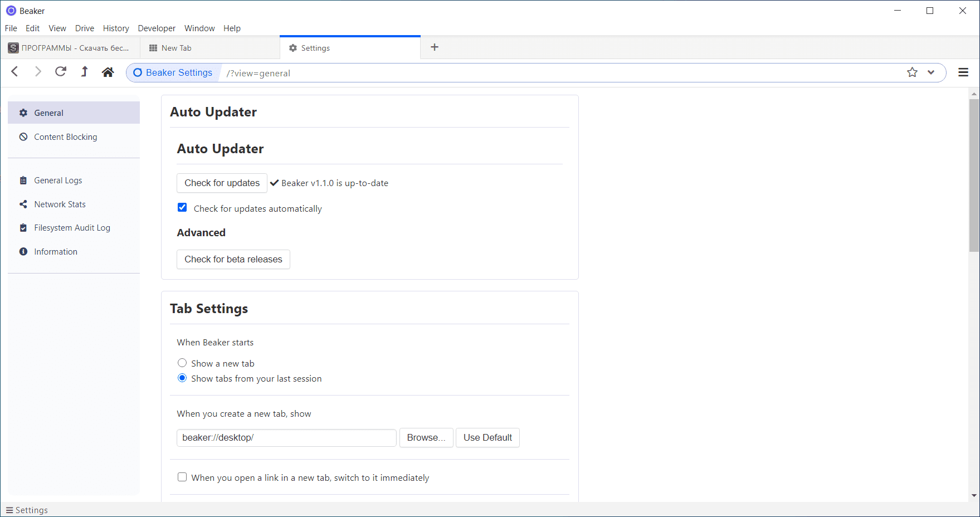Expand the address bar dropdown chevron

931,72
